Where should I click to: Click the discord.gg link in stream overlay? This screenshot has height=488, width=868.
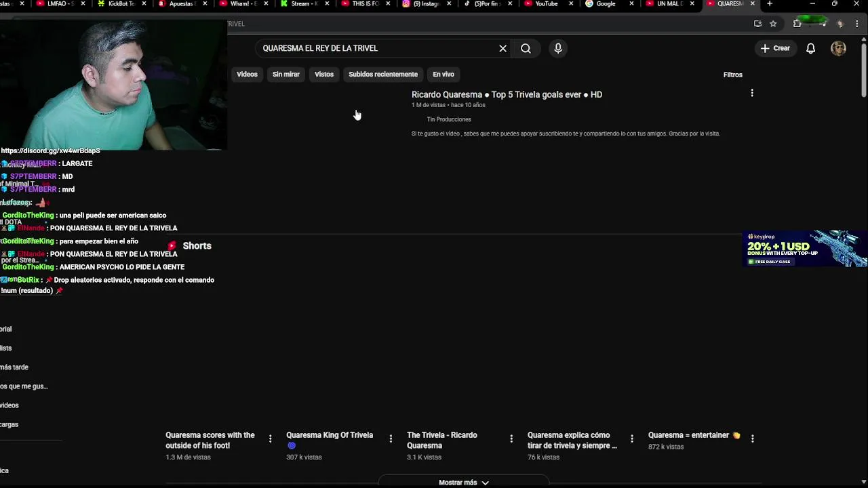click(x=50, y=150)
